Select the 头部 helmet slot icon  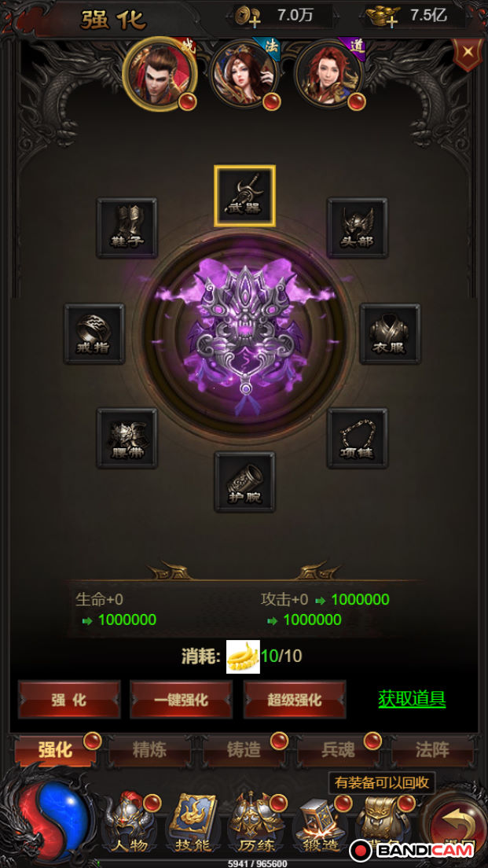pyautogui.click(x=358, y=228)
